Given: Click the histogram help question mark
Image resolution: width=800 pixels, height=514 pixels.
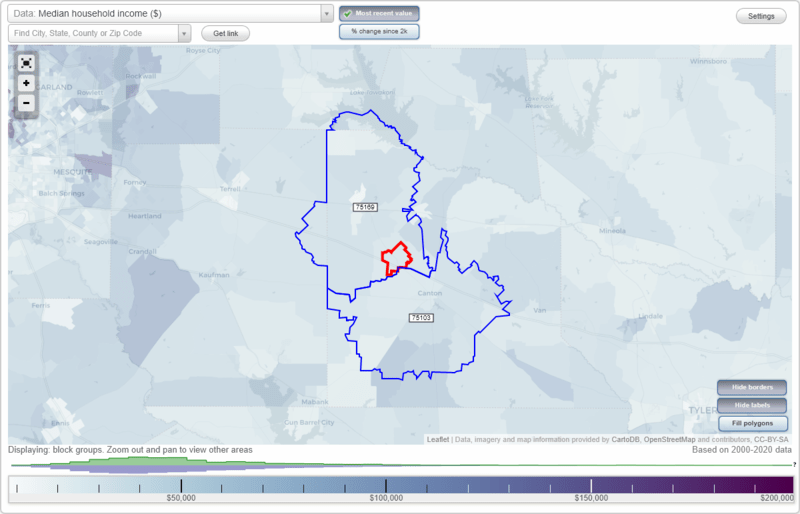Looking at the screenshot, I should click(x=795, y=464).
